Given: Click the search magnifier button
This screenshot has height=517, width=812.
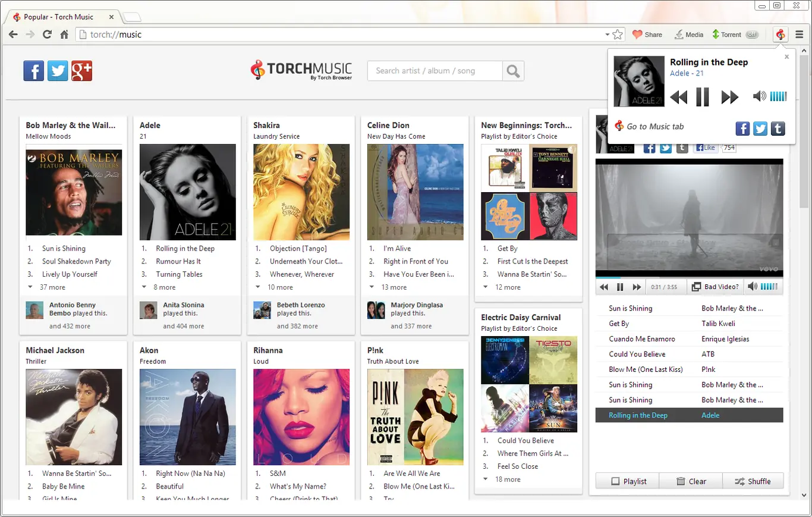Looking at the screenshot, I should (x=513, y=71).
